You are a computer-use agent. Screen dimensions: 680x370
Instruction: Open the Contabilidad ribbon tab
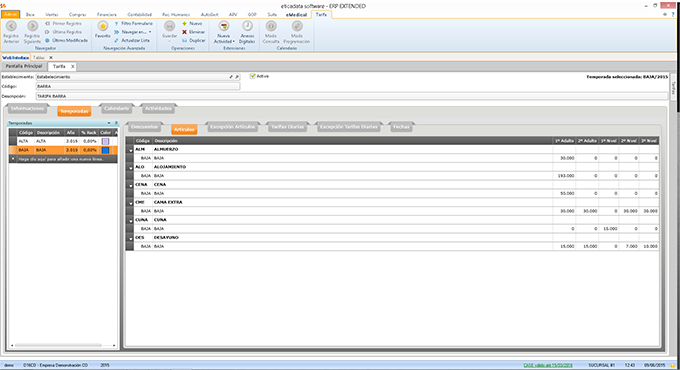coord(140,15)
